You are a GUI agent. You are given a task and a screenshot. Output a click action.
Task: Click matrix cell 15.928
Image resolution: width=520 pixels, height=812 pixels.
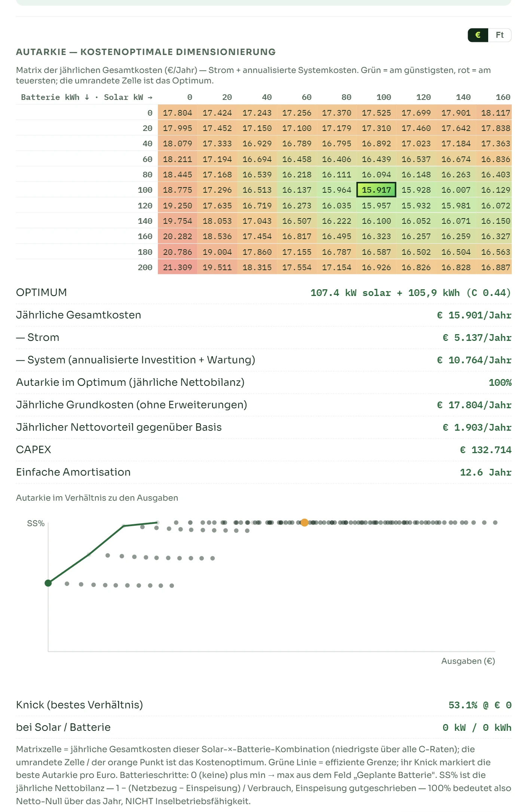416,190
